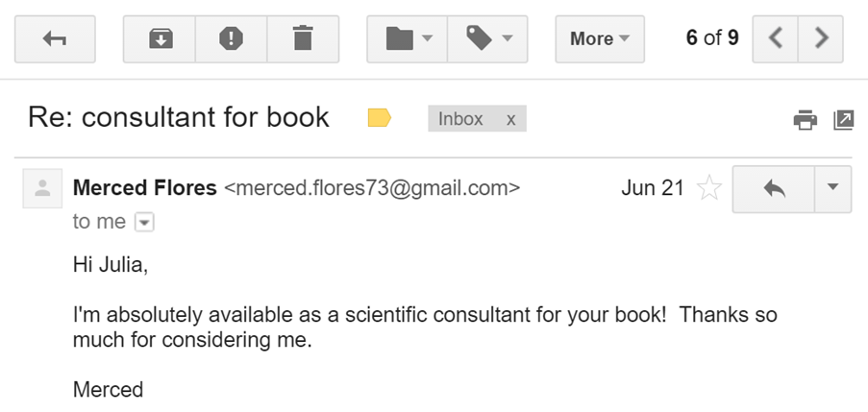Reply to Merced Flores using arrow button
868x412 pixels.
(x=773, y=188)
